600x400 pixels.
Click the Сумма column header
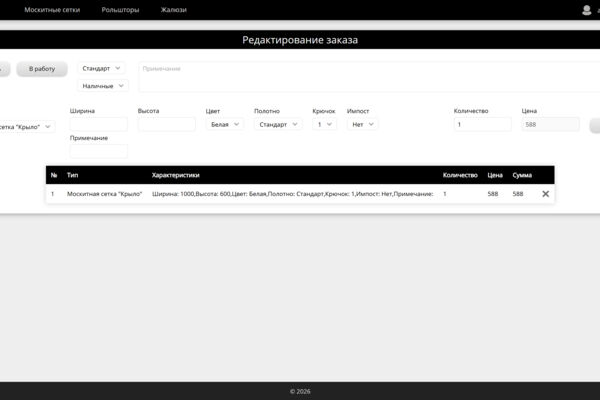click(x=522, y=175)
